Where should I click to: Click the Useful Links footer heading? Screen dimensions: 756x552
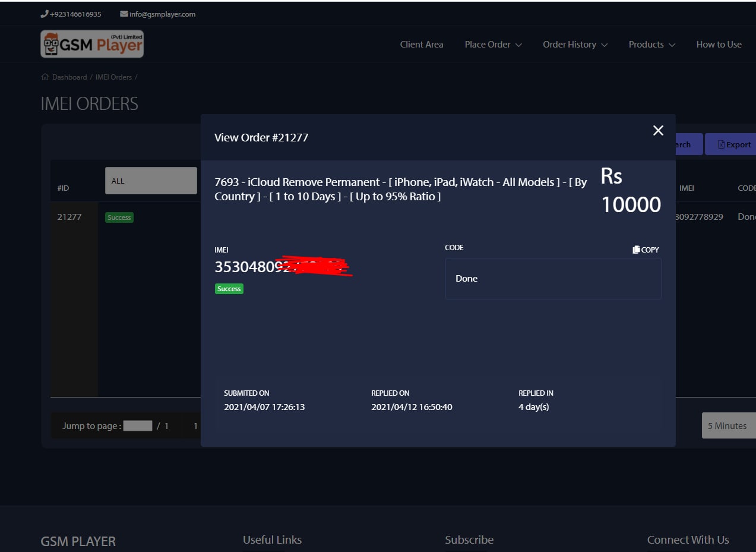[x=272, y=540]
